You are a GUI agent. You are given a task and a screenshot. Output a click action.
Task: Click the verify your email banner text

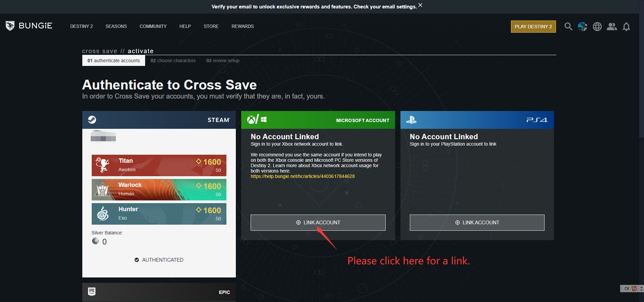[x=314, y=7]
